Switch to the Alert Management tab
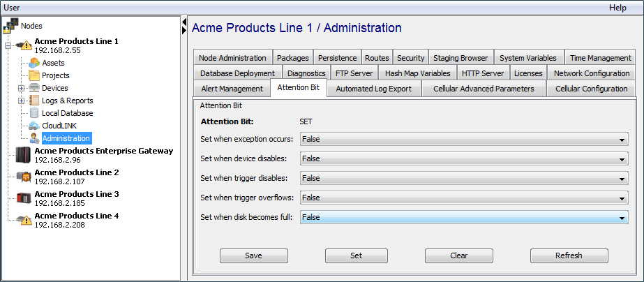 click(232, 89)
